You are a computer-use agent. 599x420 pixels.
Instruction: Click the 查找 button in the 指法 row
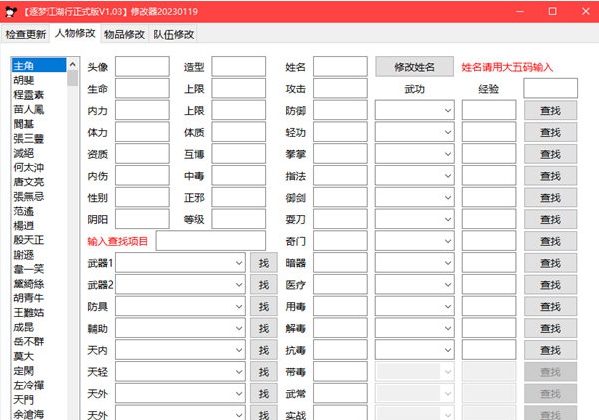pos(550,176)
